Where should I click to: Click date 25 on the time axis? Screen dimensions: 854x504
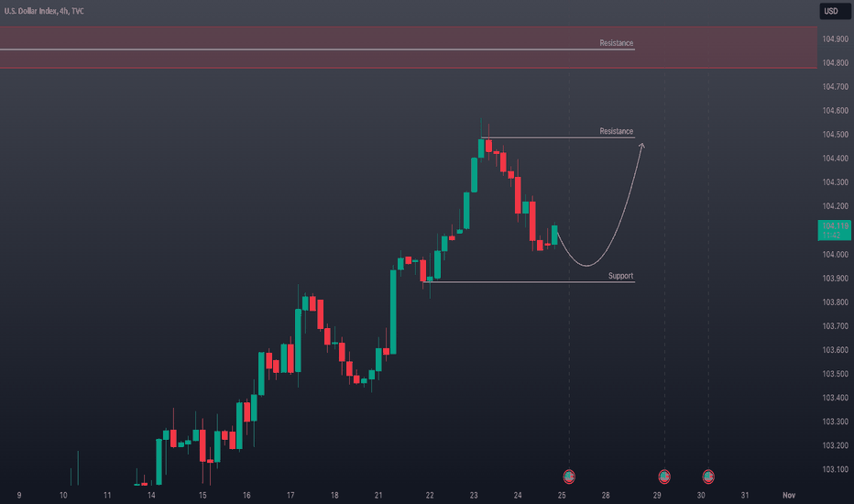[x=562, y=495]
